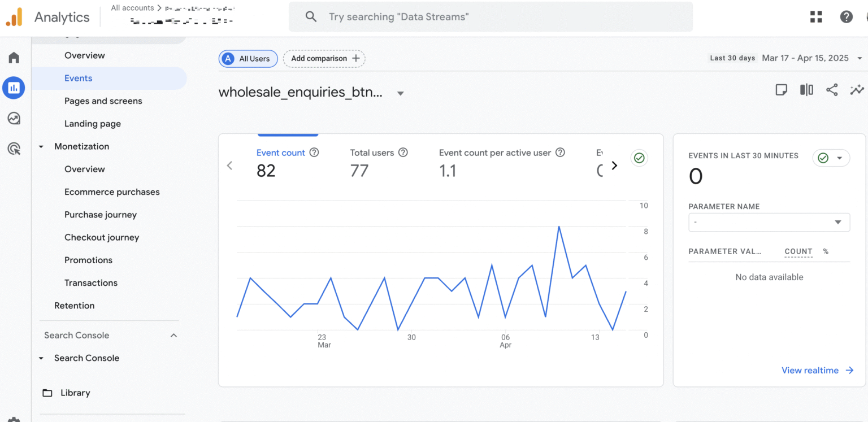Click the All Users segment chip
This screenshot has height=422, width=868.
point(248,59)
